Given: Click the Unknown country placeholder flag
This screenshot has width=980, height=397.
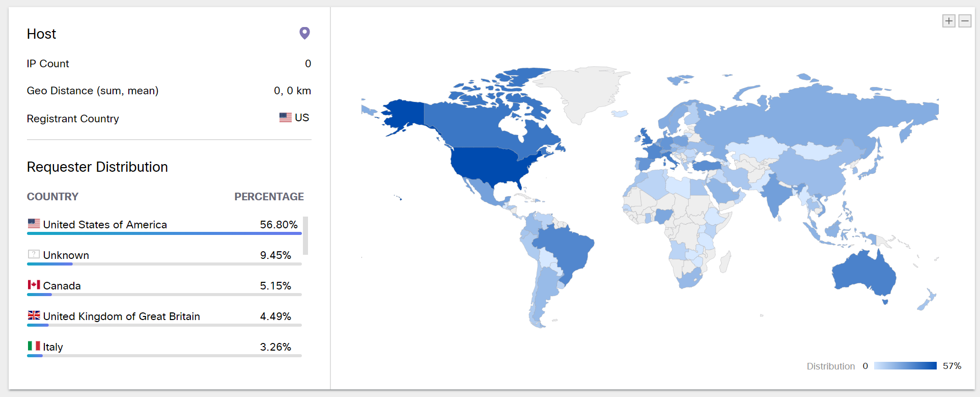Looking at the screenshot, I should point(34,254).
